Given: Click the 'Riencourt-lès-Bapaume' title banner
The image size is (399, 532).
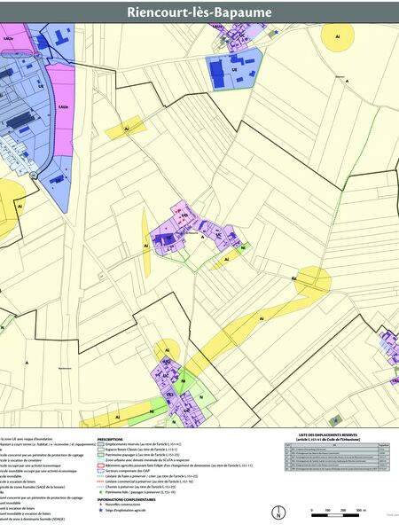Looking at the screenshot, I should pos(199,12).
